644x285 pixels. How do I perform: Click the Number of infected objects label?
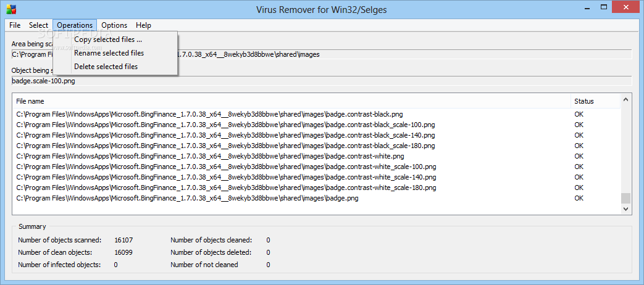click(x=59, y=265)
